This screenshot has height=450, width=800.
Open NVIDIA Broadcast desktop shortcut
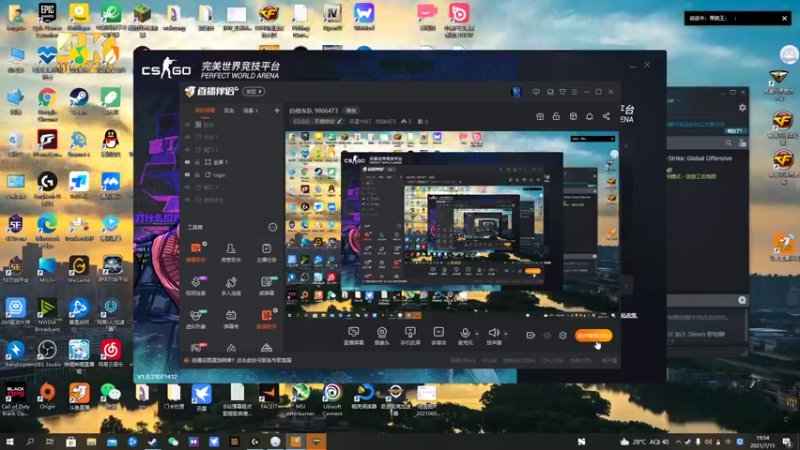[47, 314]
